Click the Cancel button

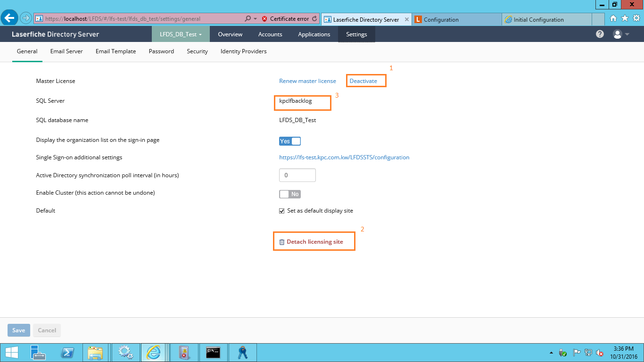tap(47, 330)
